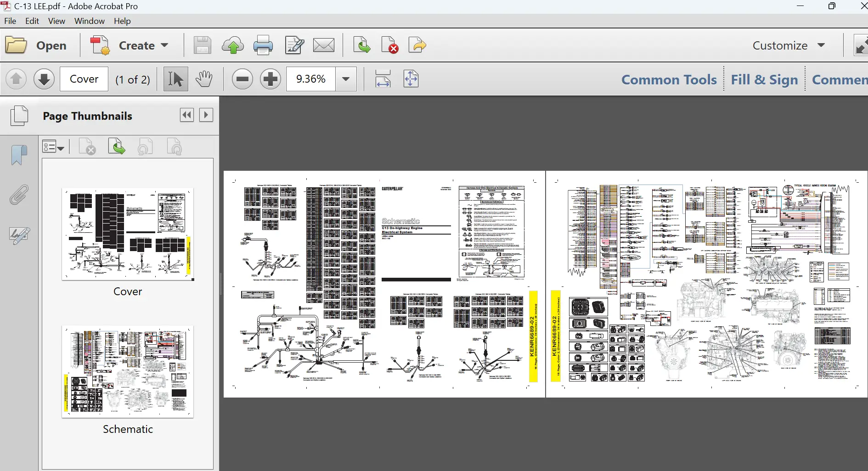Open the Comment pane
Image resolution: width=868 pixels, height=471 pixels.
coord(840,80)
